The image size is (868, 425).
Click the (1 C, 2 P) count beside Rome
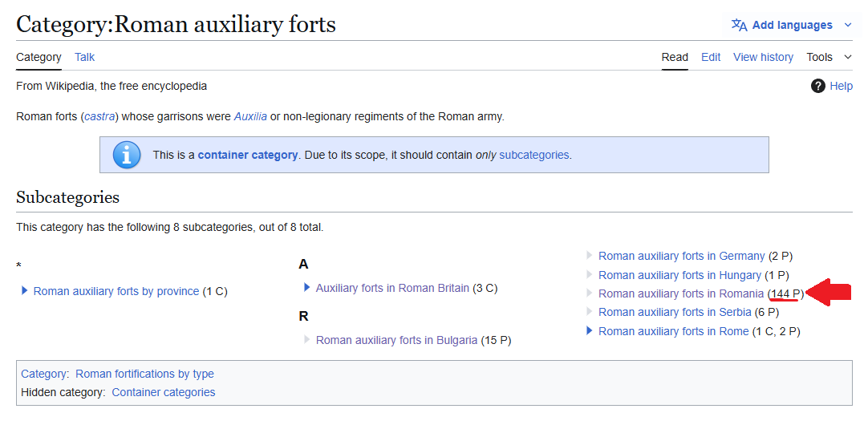click(776, 331)
